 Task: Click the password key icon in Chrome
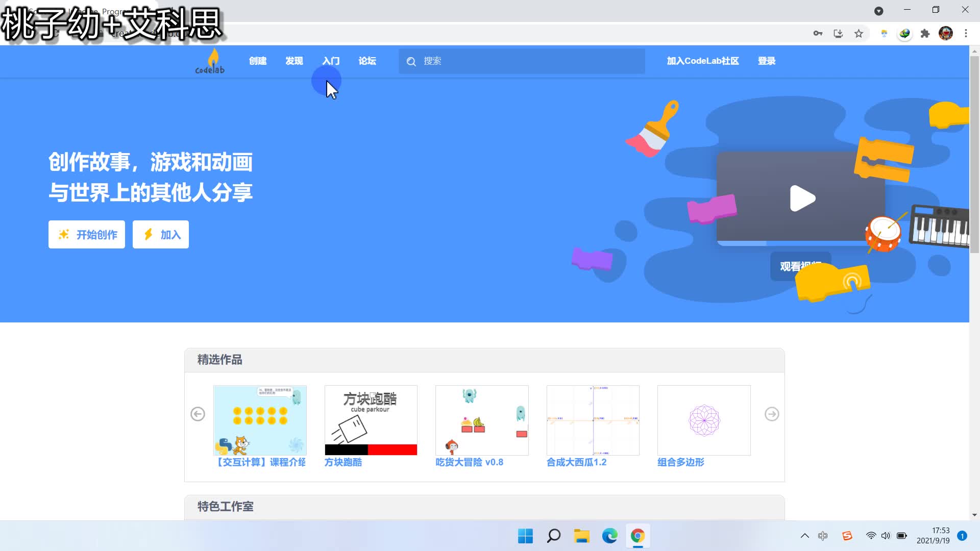[x=818, y=33]
